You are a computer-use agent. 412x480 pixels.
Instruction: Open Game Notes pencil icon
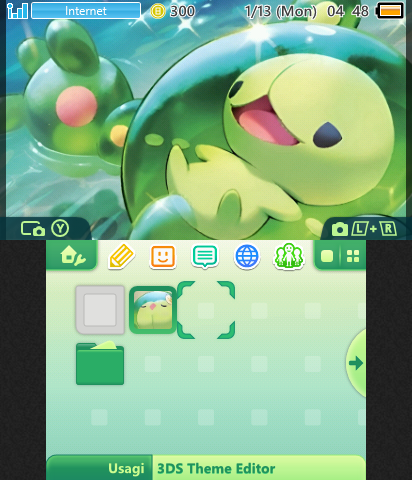pyautogui.click(x=121, y=256)
